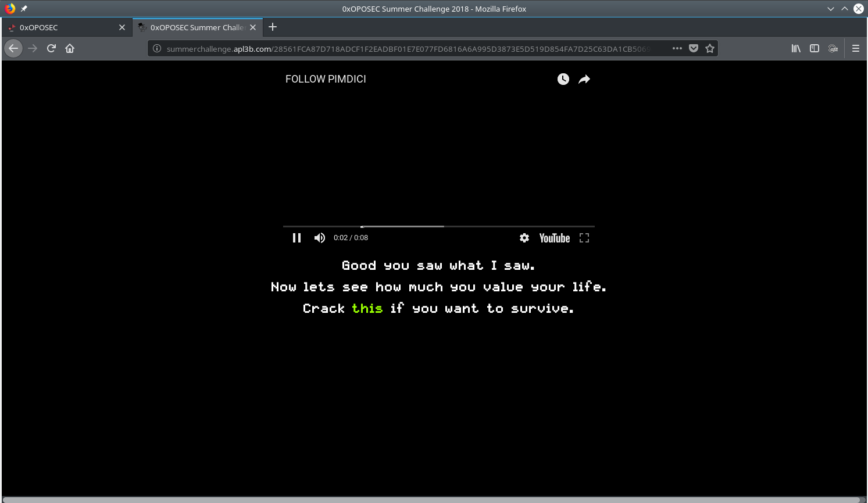
Task: Open page actions three-dot menu
Action: pos(677,48)
